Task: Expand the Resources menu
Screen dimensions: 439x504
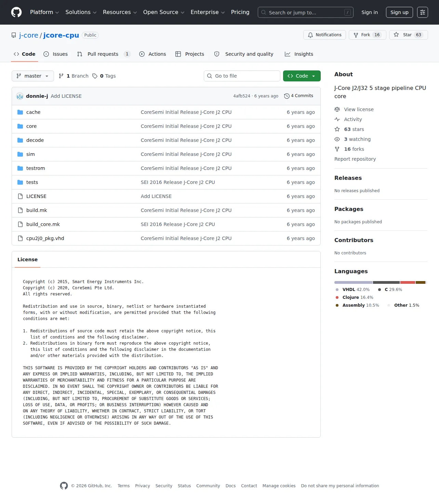Action: tap(120, 12)
